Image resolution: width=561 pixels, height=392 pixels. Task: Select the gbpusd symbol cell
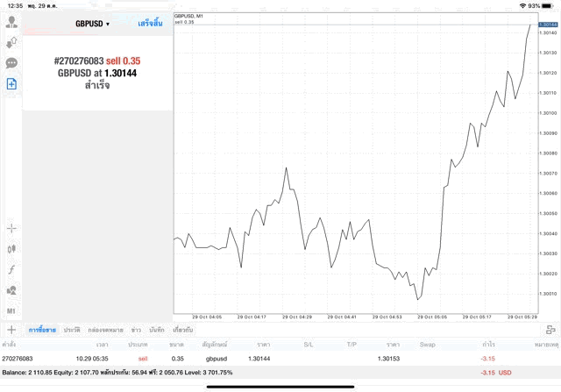pyautogui.click(x=217, y=359)
